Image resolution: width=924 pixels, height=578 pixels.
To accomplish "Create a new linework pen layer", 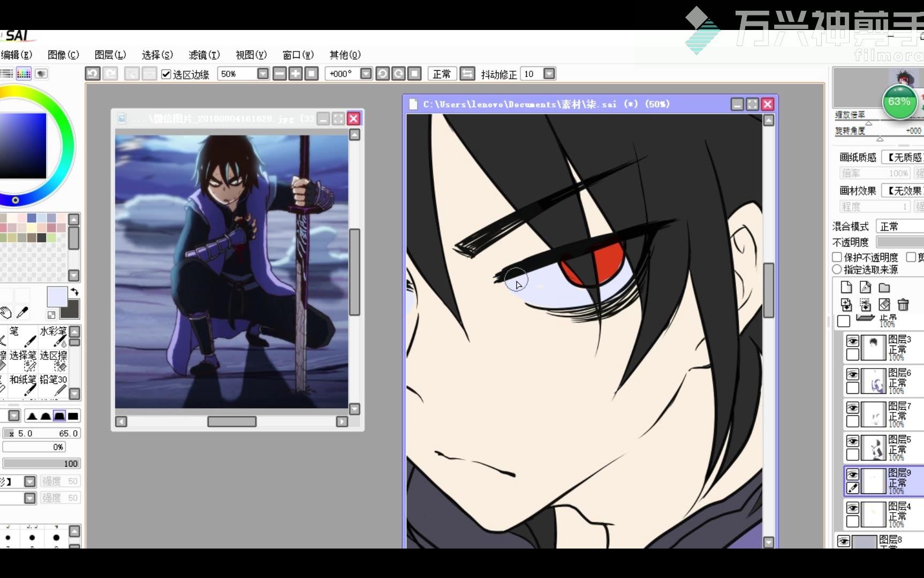I will 865,288.
